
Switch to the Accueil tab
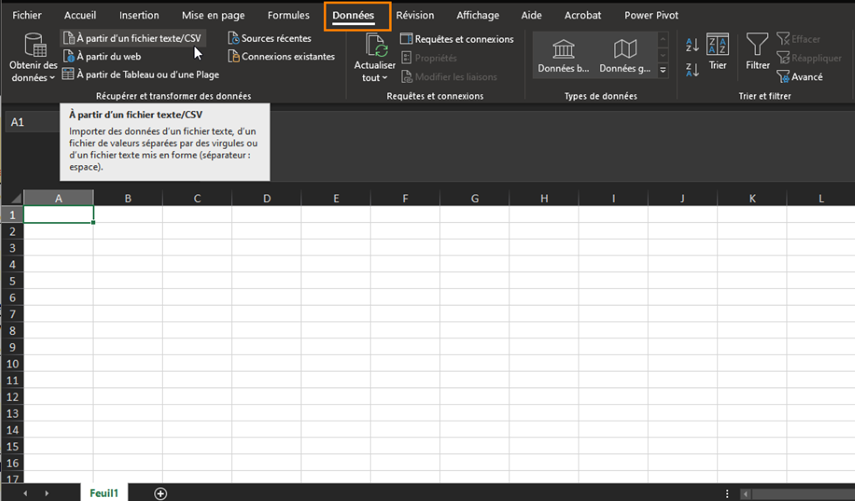click(x=80, y=15)
